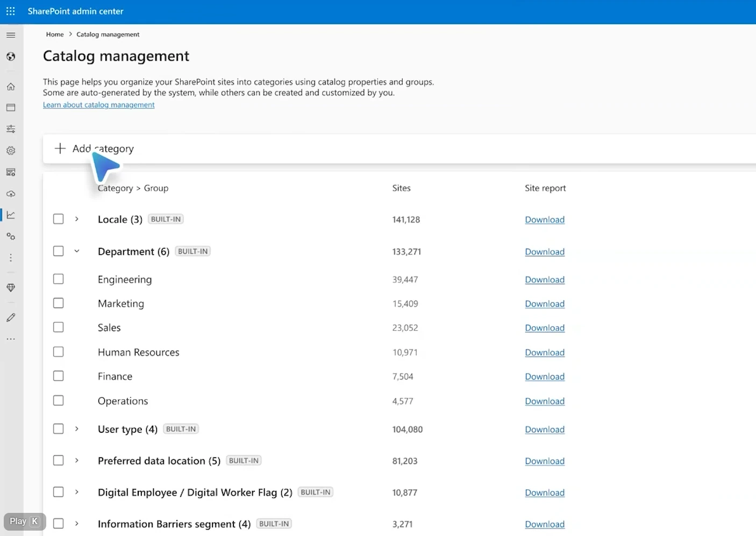Expand the Locale (3) category
Viewport: 756px width, 536px height.
tap(77, 219)
